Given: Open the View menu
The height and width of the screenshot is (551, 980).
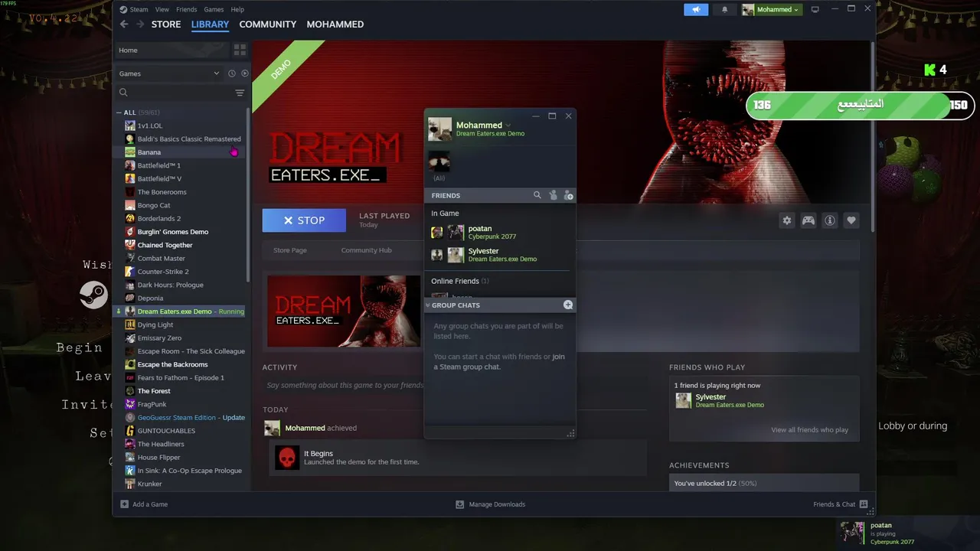Looking at the screenshot, I should point(162,9).
